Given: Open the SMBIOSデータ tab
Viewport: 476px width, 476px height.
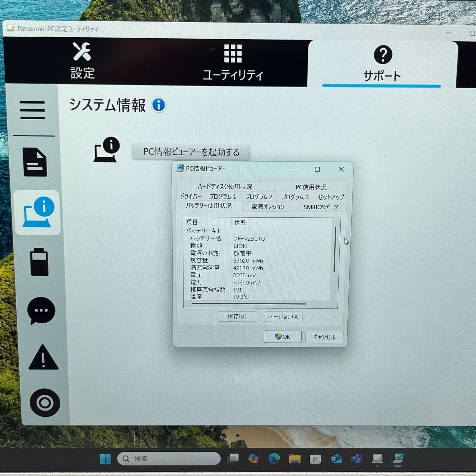Looking at the screenshot, I should pyautogui.click(x=321, y=207).
